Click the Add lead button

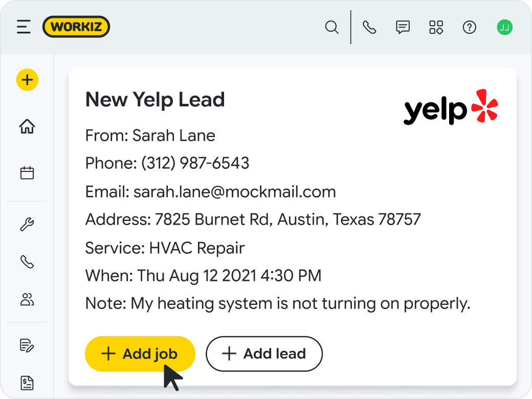(x=264, y=353)
